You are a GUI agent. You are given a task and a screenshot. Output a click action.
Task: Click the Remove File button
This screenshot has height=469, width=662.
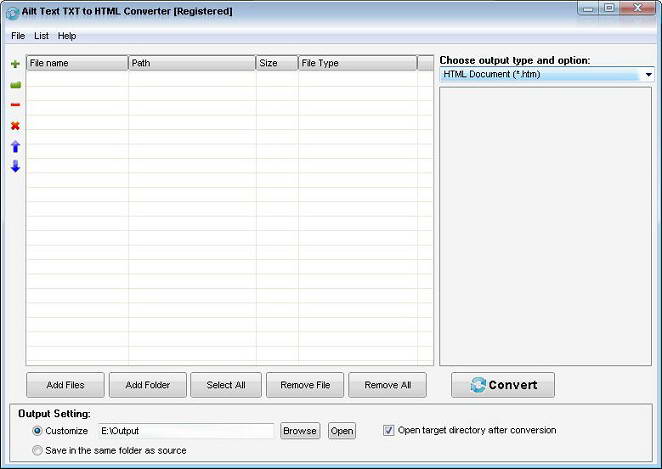(305, 385)
